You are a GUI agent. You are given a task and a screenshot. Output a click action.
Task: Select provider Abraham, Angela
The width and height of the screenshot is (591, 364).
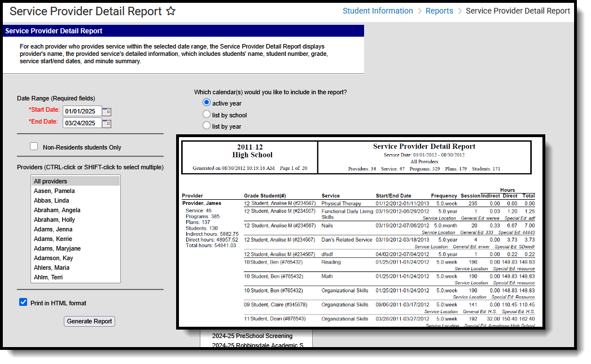(76, 210)
